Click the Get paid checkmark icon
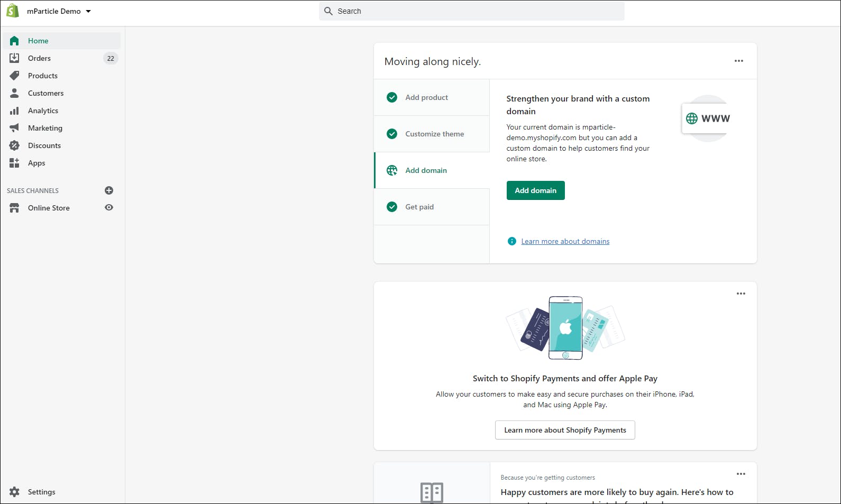The image size is (841, 504). tap(392, 207)
